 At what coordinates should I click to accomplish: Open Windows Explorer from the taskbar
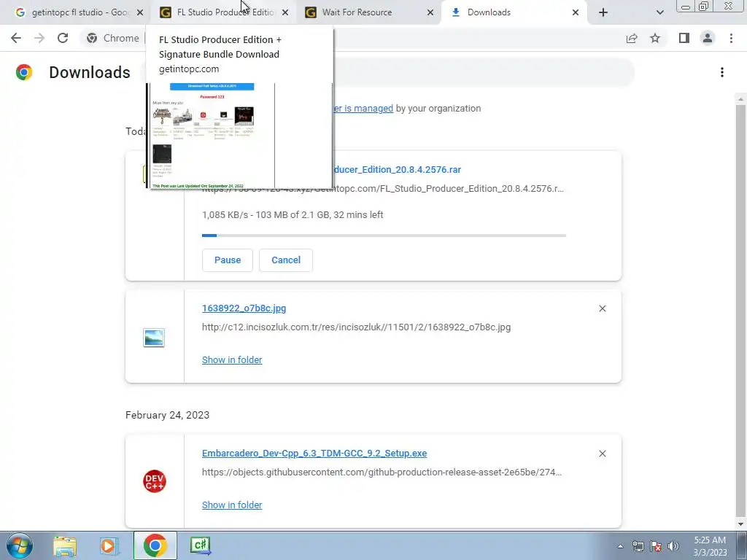65,545
